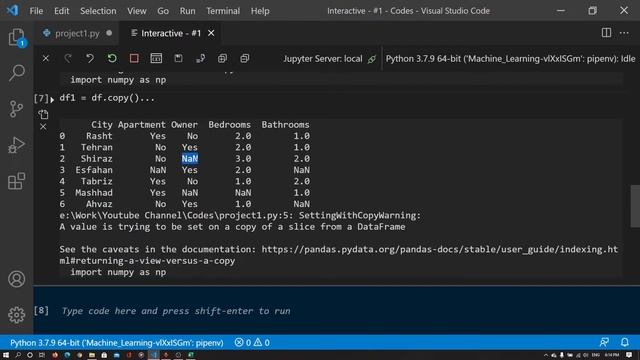Viewport: 640px width, 360px height.
Task: Open the View menu
Action: tap(136, 11)
